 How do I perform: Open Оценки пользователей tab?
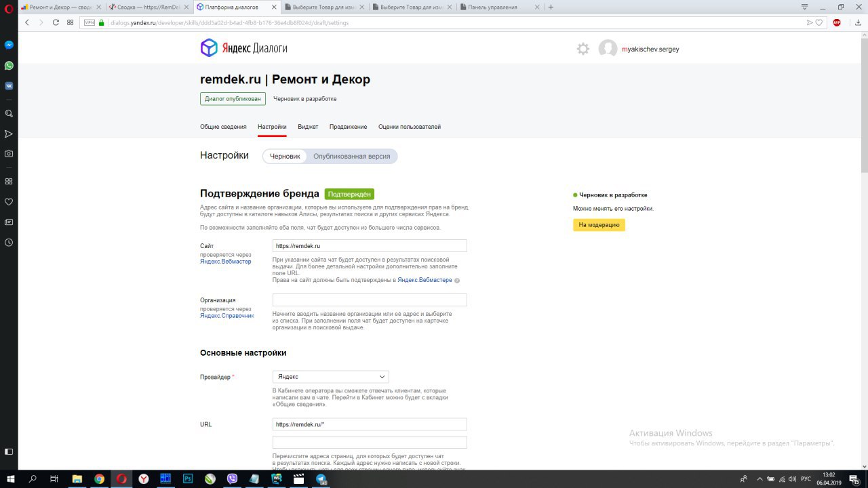click(410, 127)
